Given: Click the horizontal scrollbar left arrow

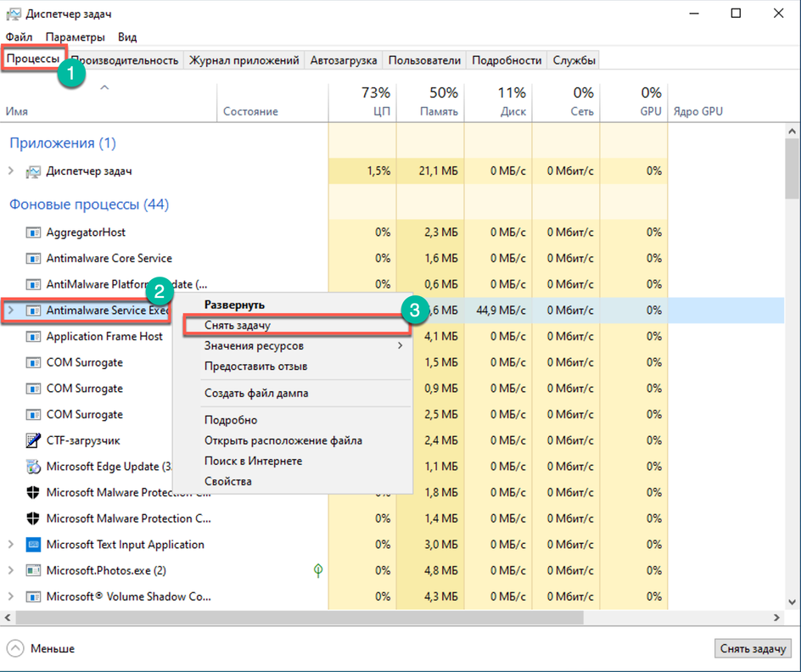Looking at the screenshot, I should (x=8, y=618).
